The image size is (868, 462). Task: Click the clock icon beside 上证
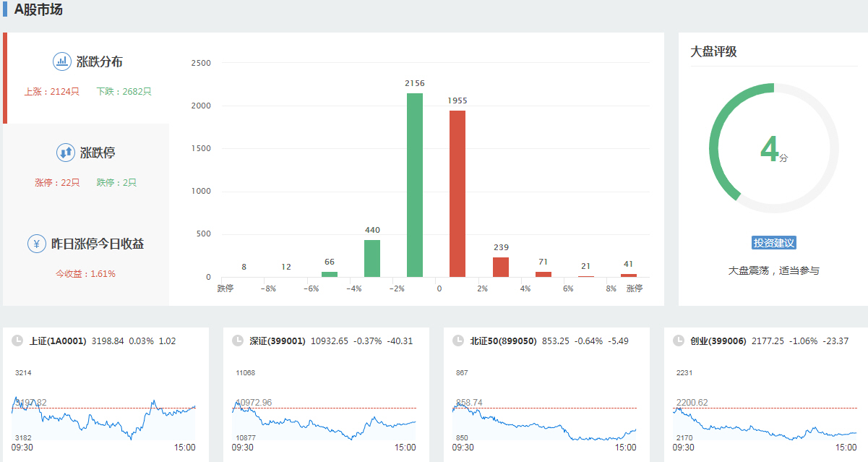click(x=17, y=341)
